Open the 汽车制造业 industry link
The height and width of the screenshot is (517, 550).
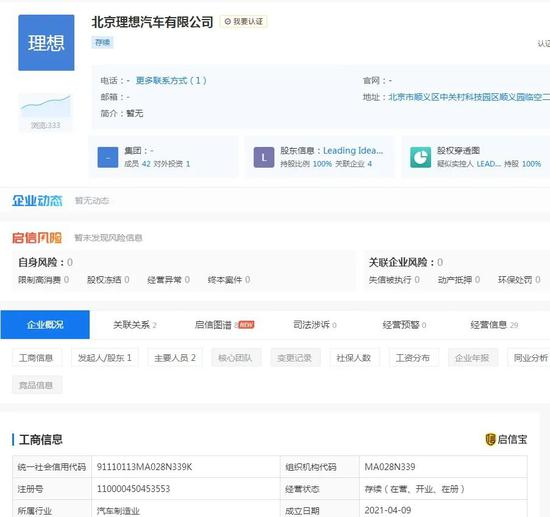point(118,511)
